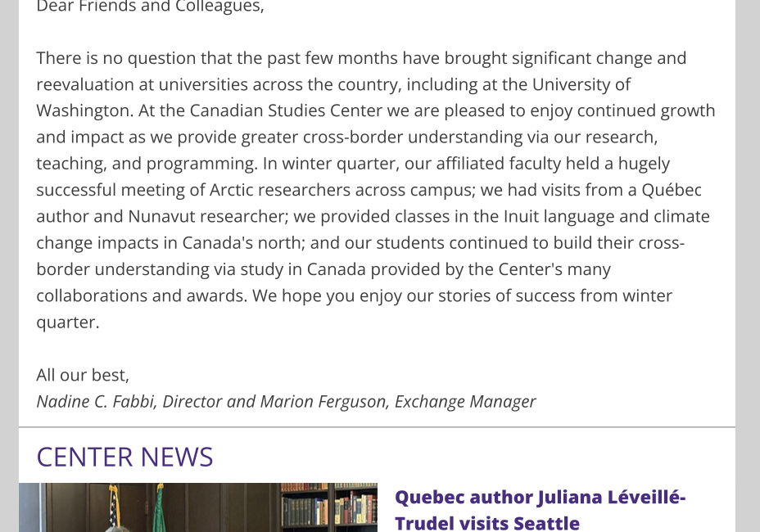
Task: Click the American flag in the photo
Action: [x=113, y=507]
